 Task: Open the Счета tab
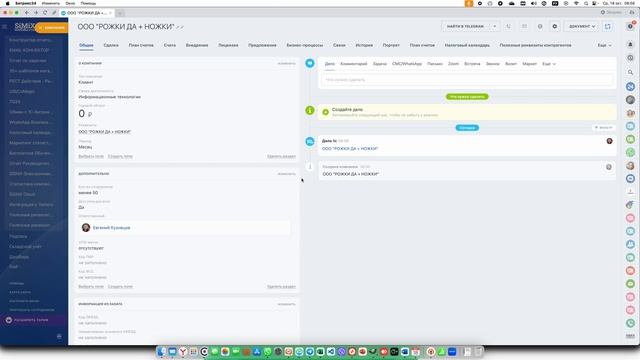click(x=170, y=45)
